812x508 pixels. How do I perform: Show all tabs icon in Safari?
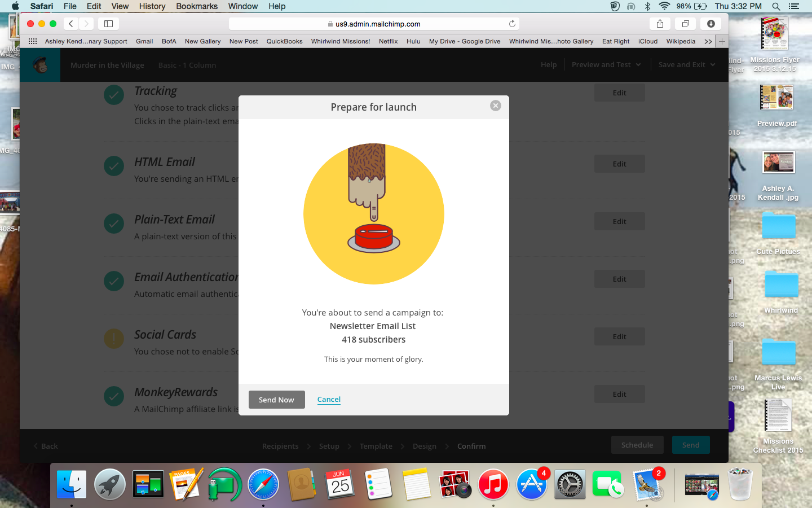(686, 24)
